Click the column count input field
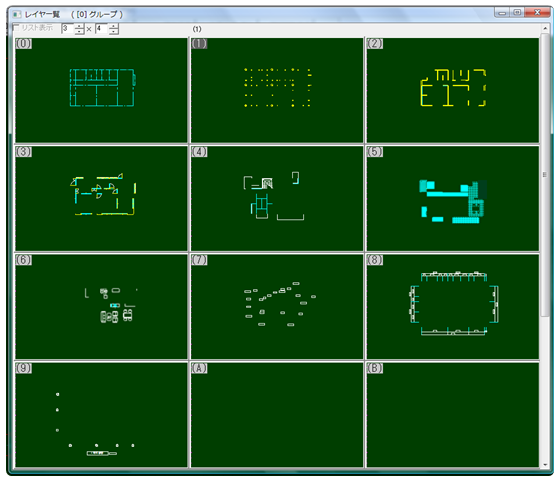Viewport: 556px width, 479px height. pos(68,29)
